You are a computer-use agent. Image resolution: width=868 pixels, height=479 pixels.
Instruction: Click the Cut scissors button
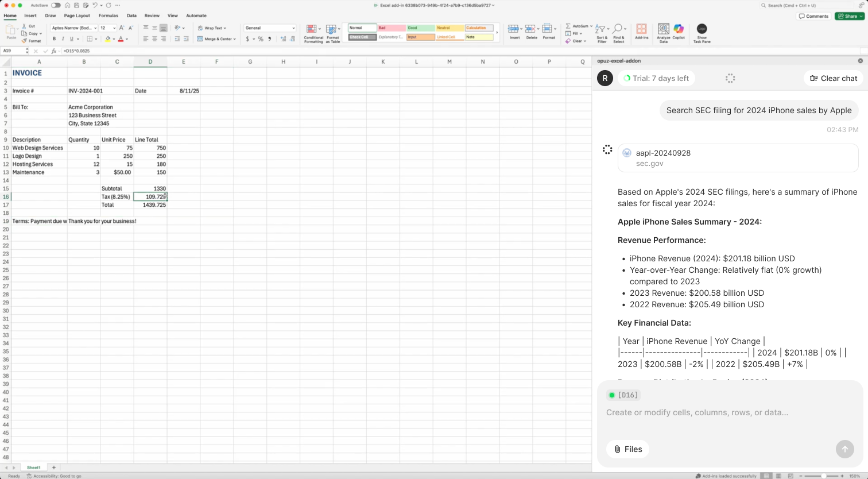(29, 26)
